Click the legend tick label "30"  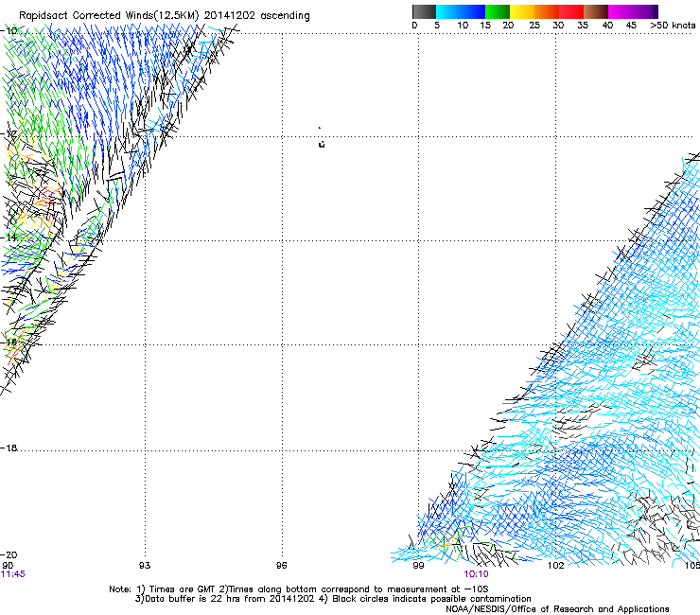(558, 26)
